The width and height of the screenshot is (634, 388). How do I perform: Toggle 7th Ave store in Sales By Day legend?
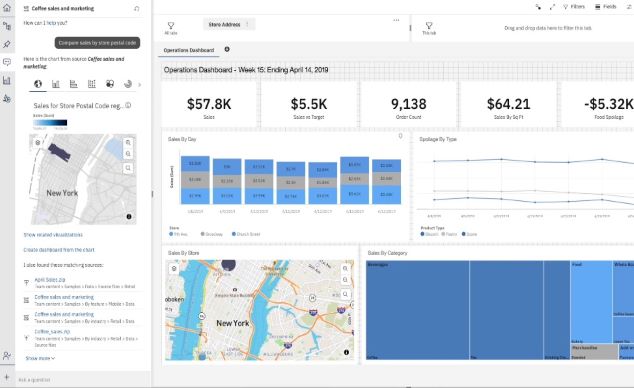[x=179, y=234]
